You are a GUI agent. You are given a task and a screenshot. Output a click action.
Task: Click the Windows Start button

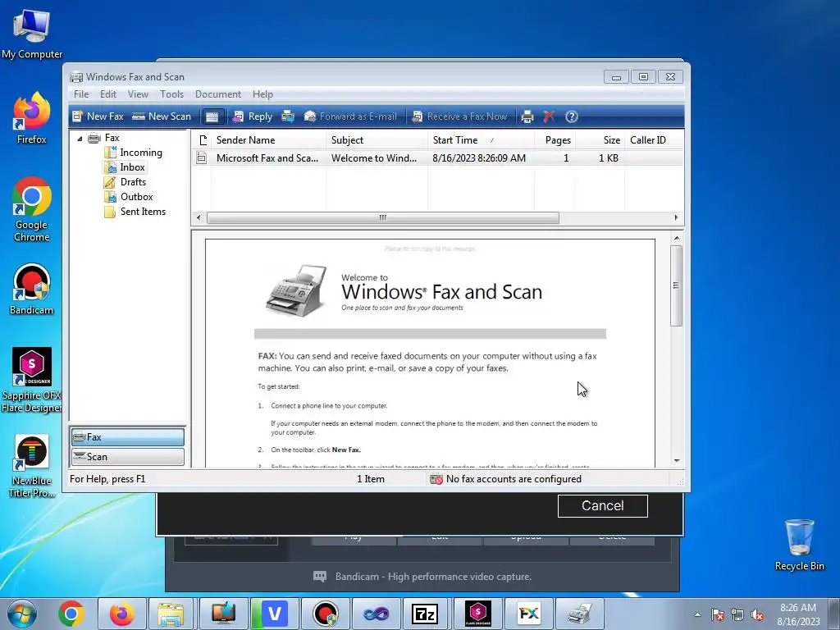point(22,614)
